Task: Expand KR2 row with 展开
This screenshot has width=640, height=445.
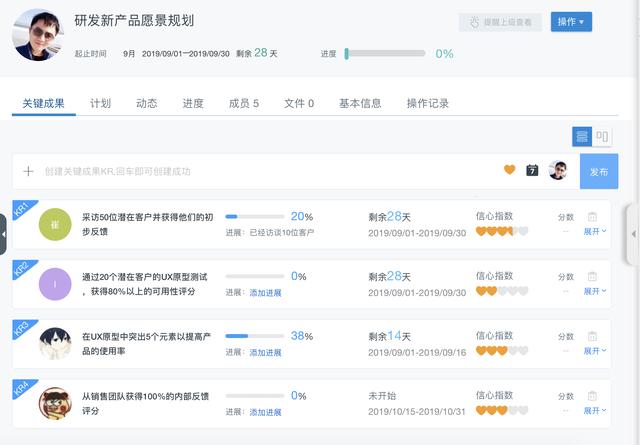Action: (x=595, y=291)
